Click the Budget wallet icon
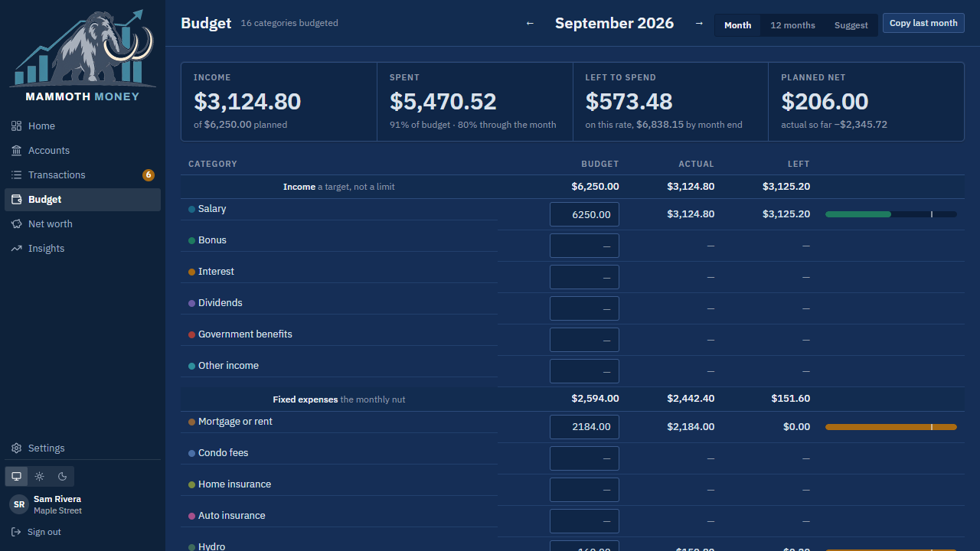Image resolution: width=980 pixels, height=551 pixels. [16, 200]
